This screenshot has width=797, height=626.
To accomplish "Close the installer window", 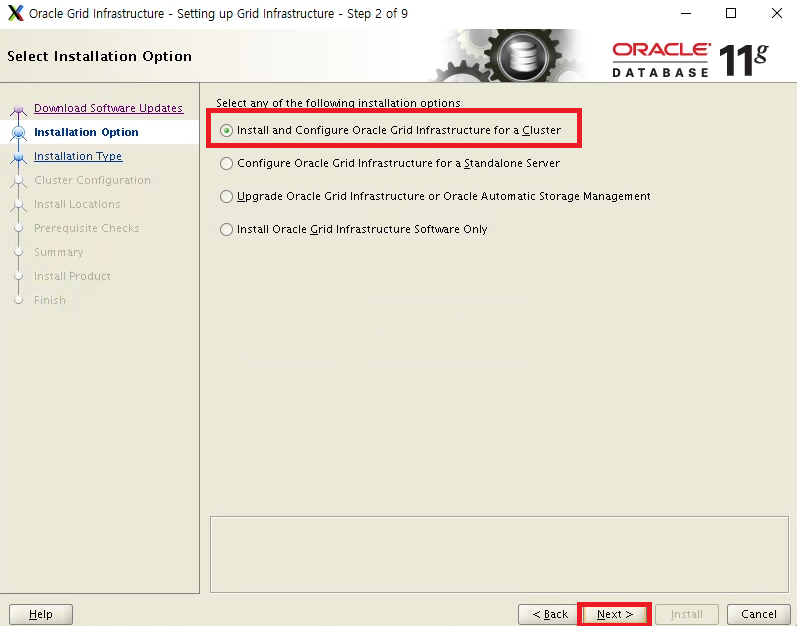I will click(777, 13).
